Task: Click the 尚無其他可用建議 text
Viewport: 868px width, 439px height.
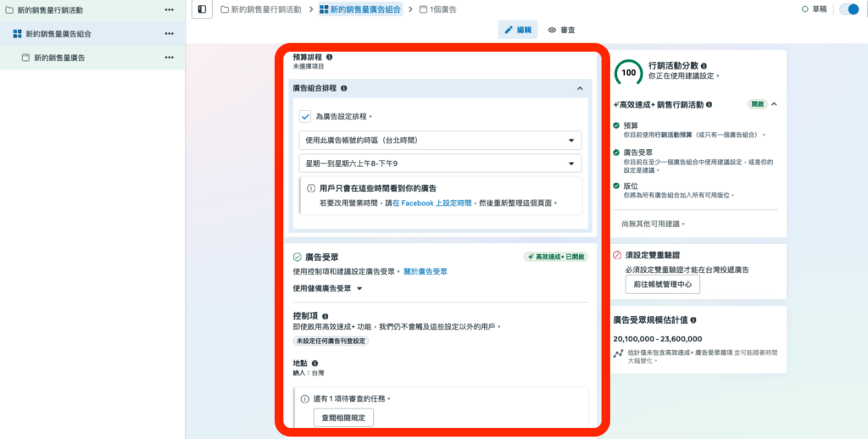Action: pyautogui.click(x=654, y=225)
